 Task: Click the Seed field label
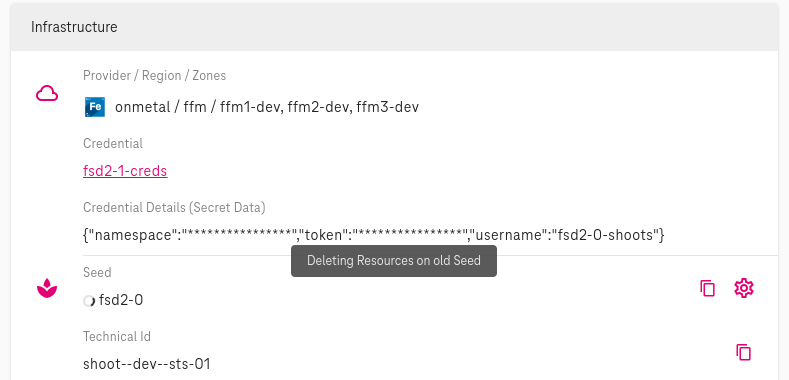click(x=97, y=272)
